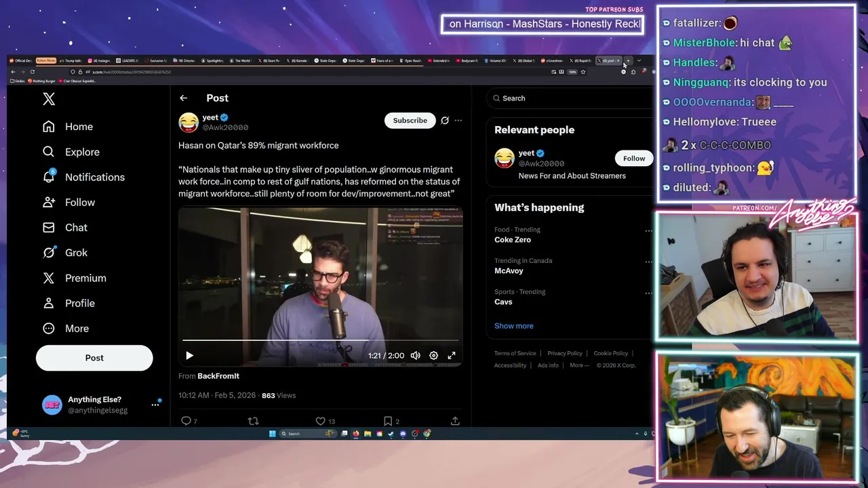
Task: Open the post's three-dot options menu
Action: click(x=458, y=121)
